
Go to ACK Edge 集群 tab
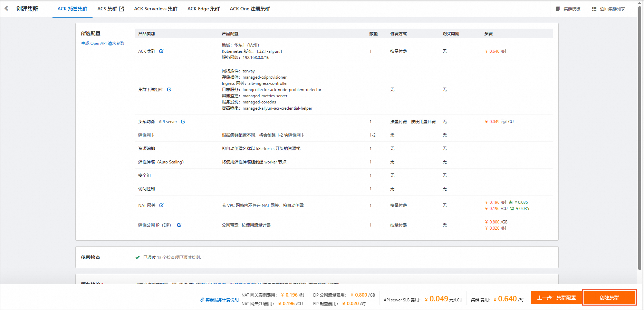pyautogui.click(x=204, y=9)
